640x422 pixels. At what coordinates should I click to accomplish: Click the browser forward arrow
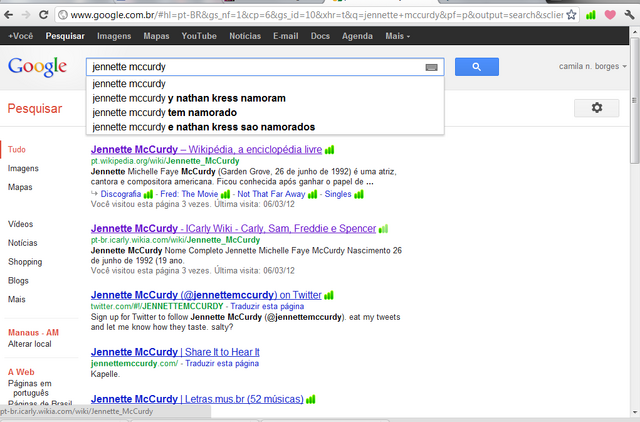[26, 15]
